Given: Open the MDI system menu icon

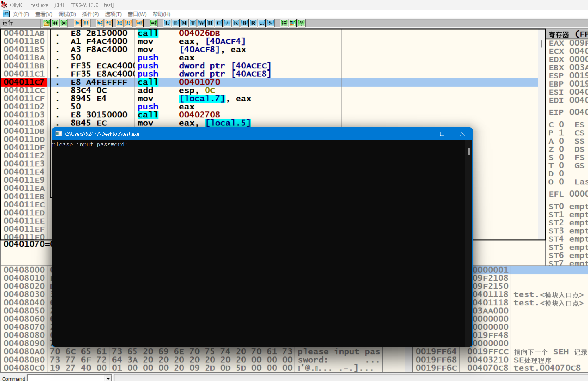Looking at the screenshot, I should tap(6, 14).
